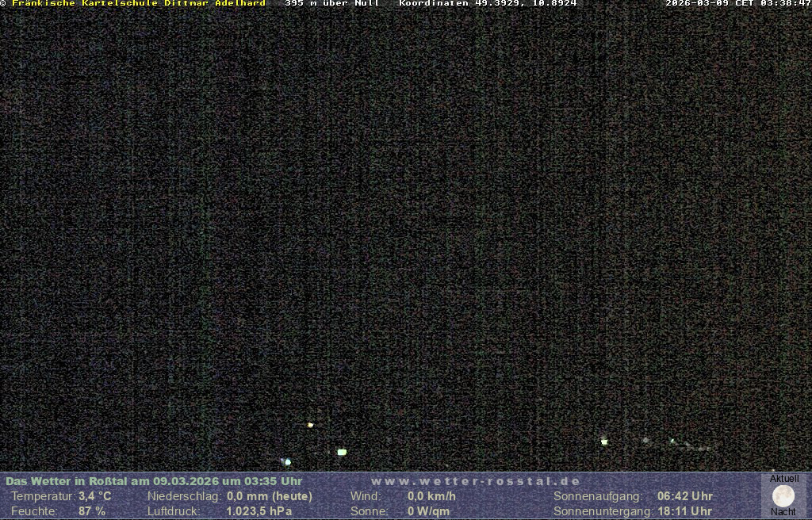Click the 'Fränkische Kartelschule Dittmar Adelhard' title text
The width and height of the screenshot is (812, 520).
click(x=139, y=3)
